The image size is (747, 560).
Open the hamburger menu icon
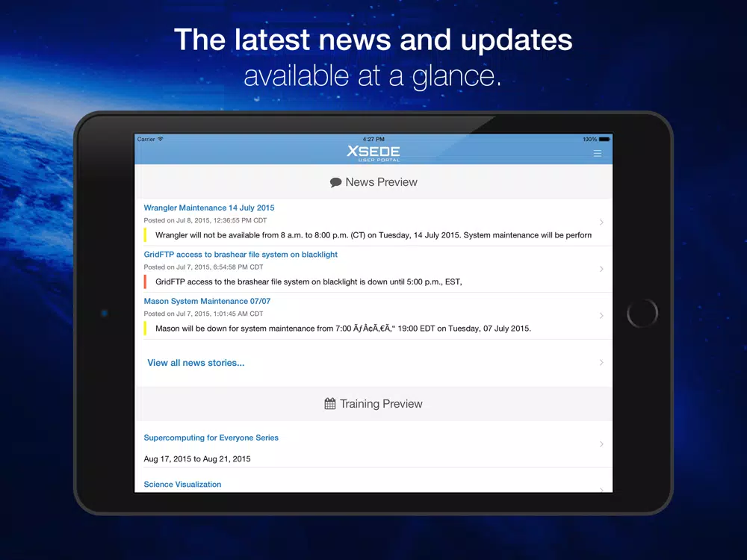[598, 153]
